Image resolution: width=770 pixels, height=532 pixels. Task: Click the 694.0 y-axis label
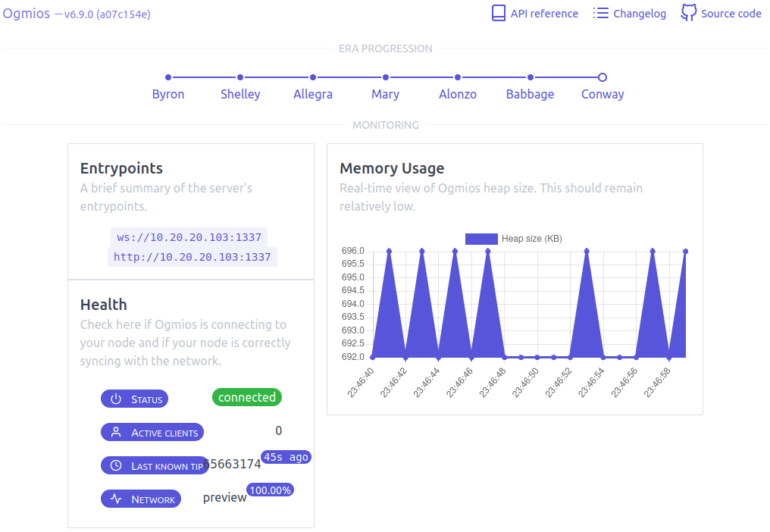353,304
